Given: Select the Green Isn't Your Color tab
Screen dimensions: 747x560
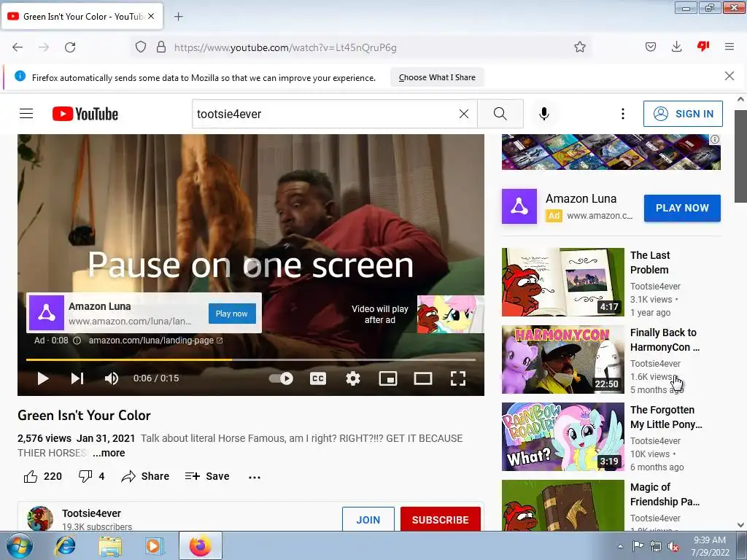Looking at the screenshot, I should [82, 16].
